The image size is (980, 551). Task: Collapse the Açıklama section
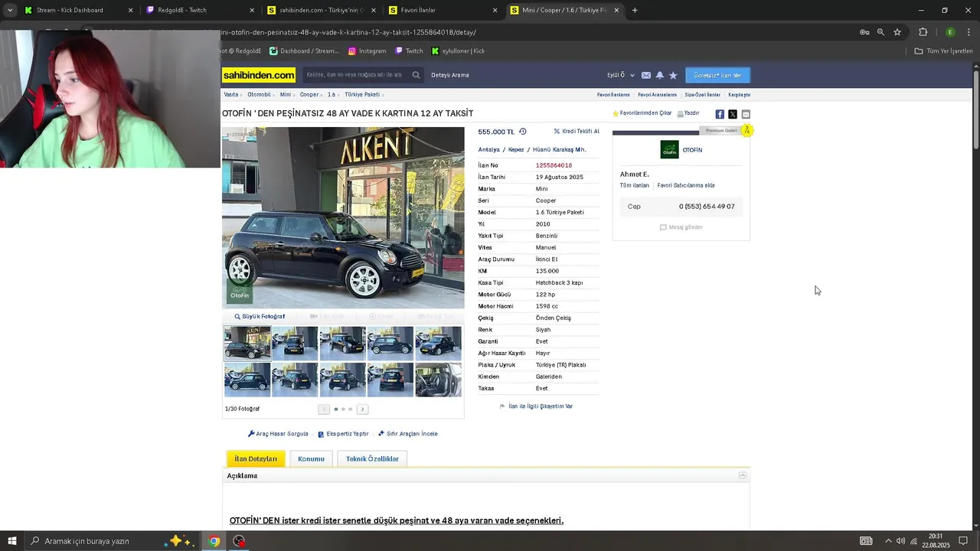pos(743,476)
